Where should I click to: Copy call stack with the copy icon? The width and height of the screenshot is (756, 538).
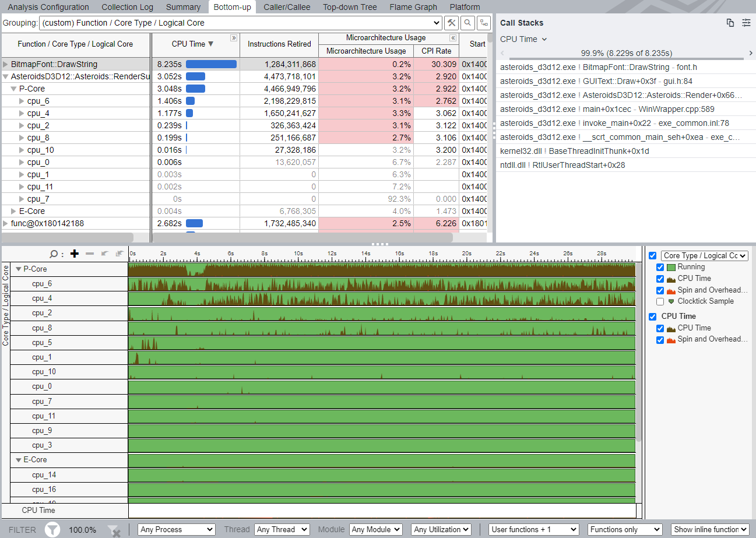pos(730,23)
